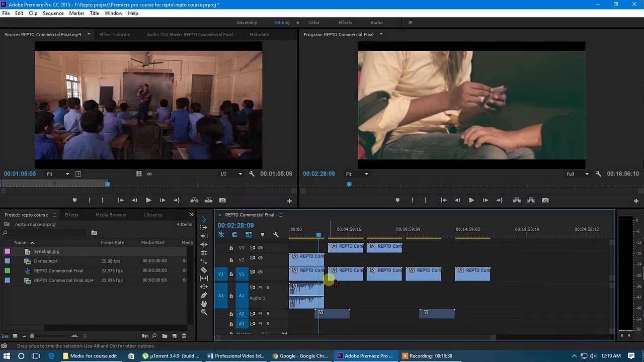Open Program monitor Fit zoom dropdown

click(357, 174)
